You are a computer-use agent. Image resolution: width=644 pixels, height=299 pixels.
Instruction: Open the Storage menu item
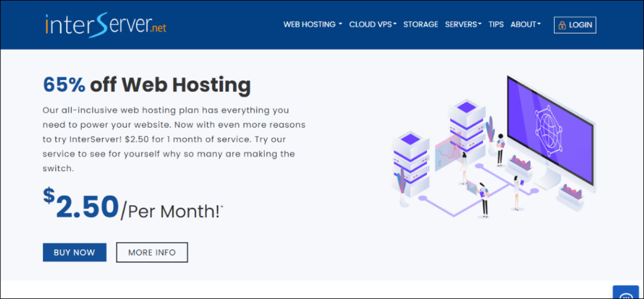421,25
